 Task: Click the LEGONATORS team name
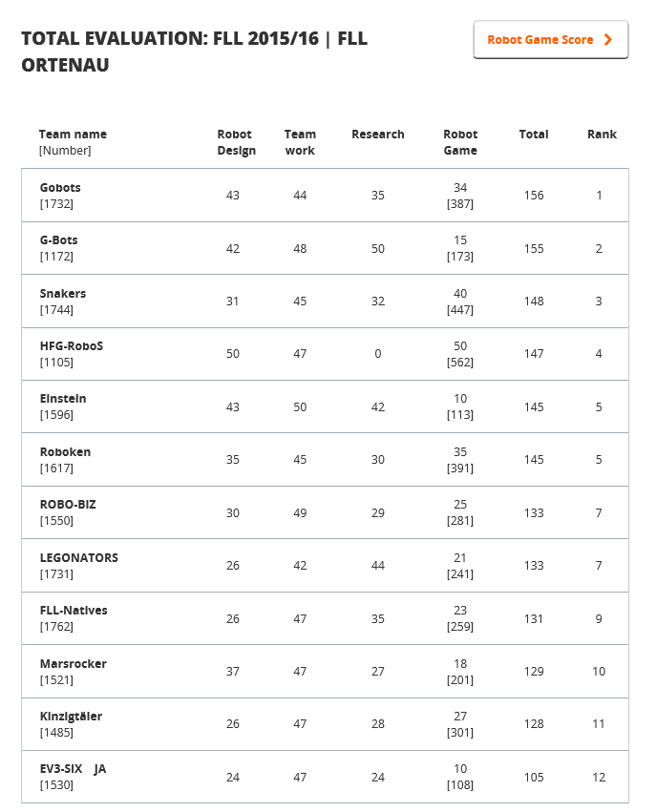coord(79,557)
